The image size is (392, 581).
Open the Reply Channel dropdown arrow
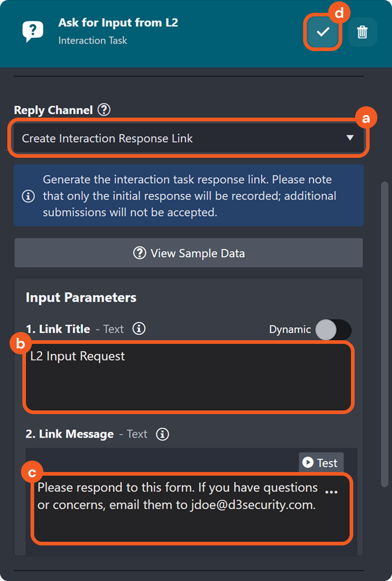(350, 138)
